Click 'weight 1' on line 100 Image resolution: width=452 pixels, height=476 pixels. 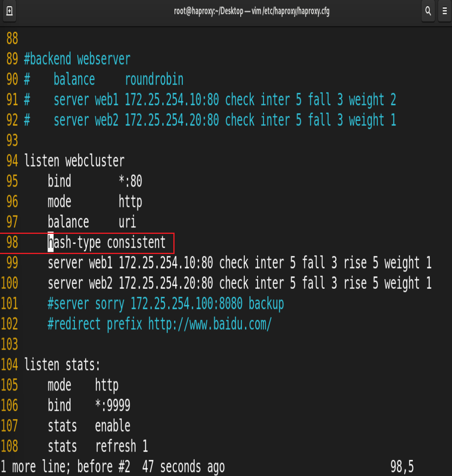408,284
